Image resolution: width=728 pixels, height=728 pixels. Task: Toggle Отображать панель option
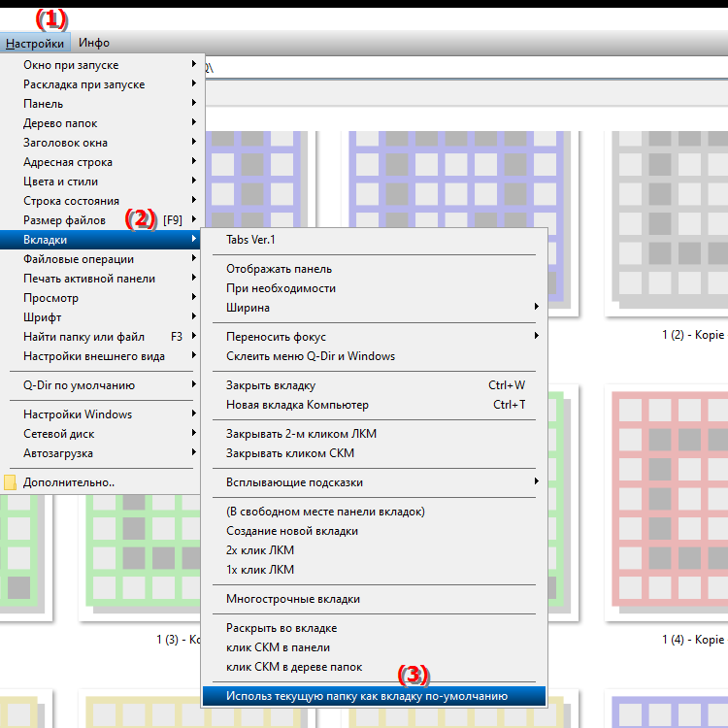pos(375,269)
